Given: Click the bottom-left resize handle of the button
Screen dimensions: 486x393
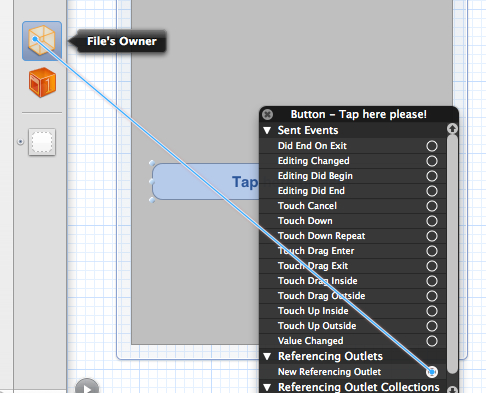Looking at the screenshot, I should pos(152,200).
